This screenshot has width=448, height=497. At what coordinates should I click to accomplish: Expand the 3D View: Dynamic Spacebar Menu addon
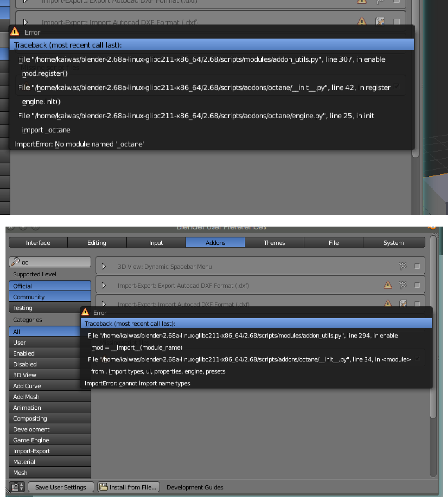[x=104, y=266]
